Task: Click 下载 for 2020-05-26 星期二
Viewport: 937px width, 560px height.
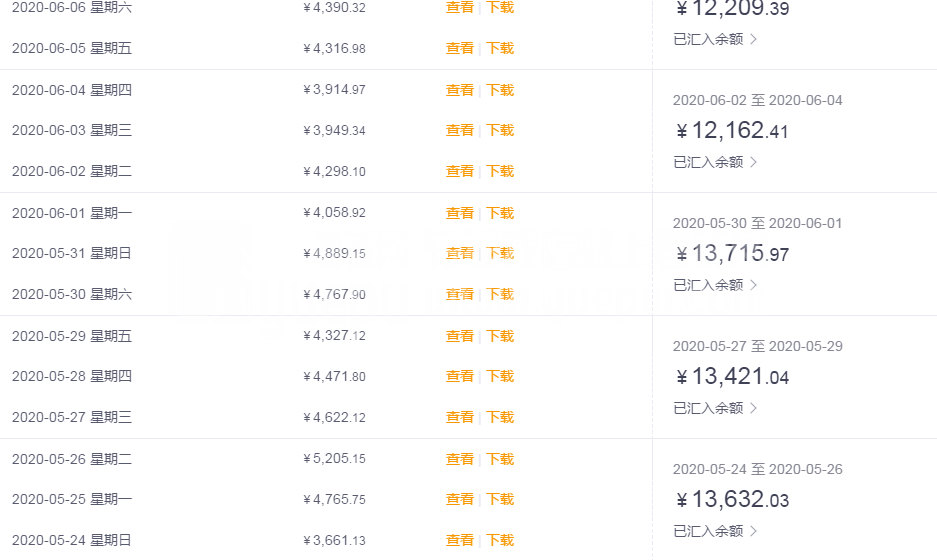Action: [500, 459]
